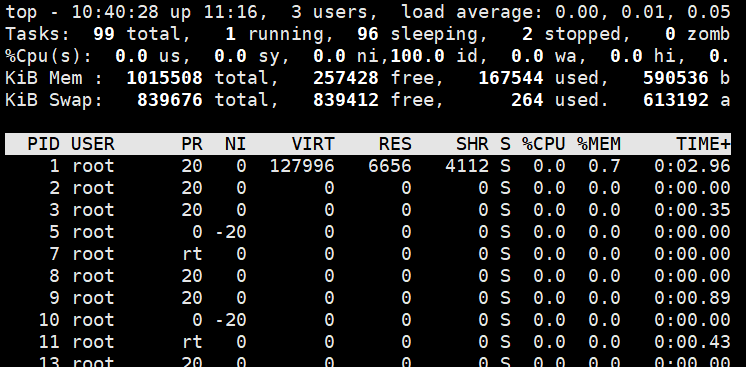Image resolution: width=746 pixels, height=367 pixels.
Task: Click PID 2 in process list
Action: coord(54,188)
